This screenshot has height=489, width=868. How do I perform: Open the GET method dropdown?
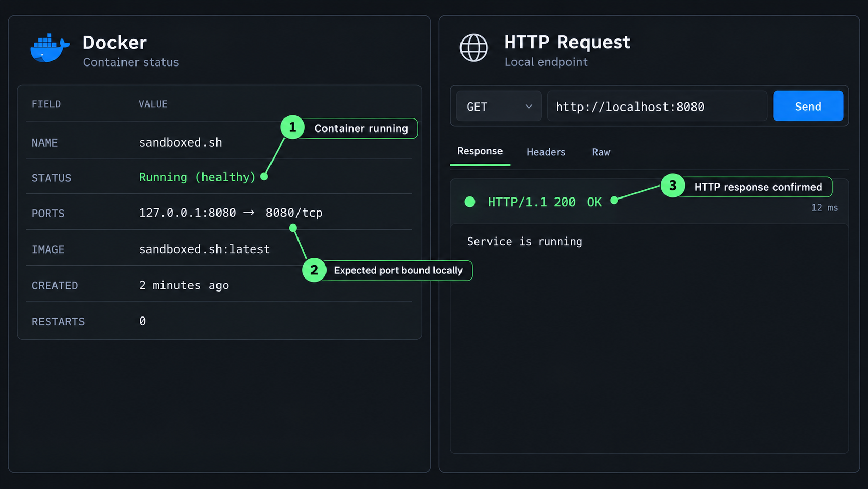498,106
